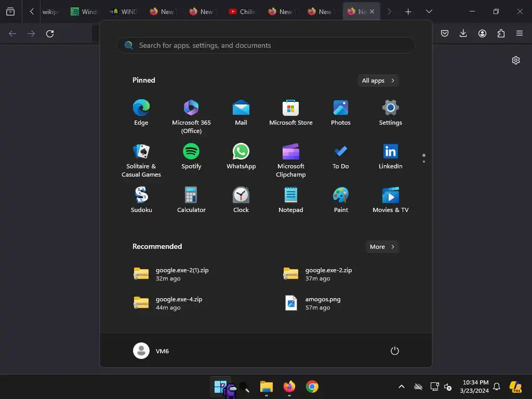532x399 pixels.
Task: Go to next page of pinned apps
Action: click(x=424, y=162)
